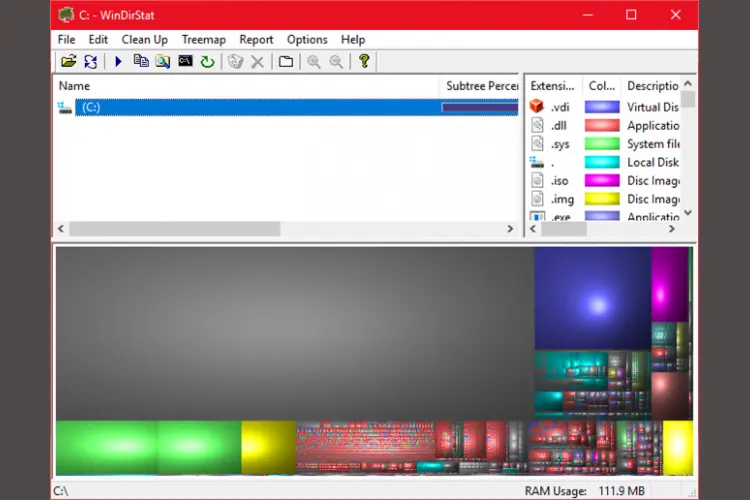Click the leftmost green treemap block
This screenshot has width=750, height=500.
point(107,447)
